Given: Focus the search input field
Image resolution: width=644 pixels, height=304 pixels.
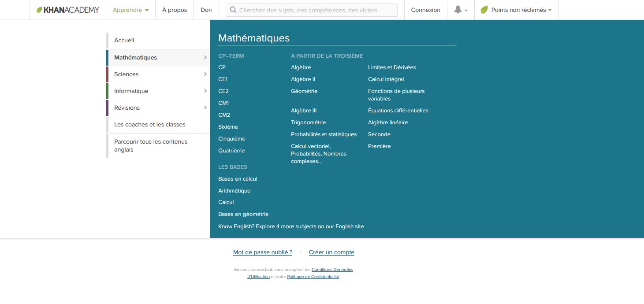Looking at the screenshot, I should tap(315, 10).
